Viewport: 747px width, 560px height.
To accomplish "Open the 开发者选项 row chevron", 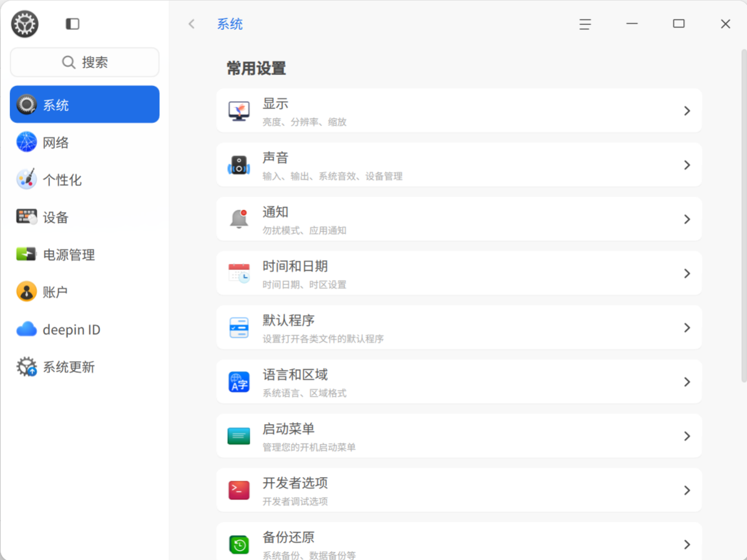I will (687, 490).
